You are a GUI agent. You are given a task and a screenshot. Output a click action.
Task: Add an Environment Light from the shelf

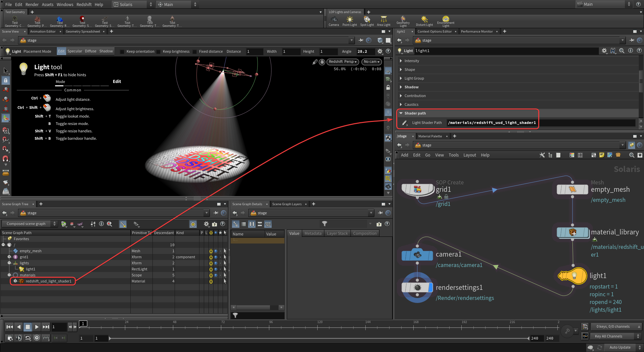pyautogui.click(x=446, y=21)
